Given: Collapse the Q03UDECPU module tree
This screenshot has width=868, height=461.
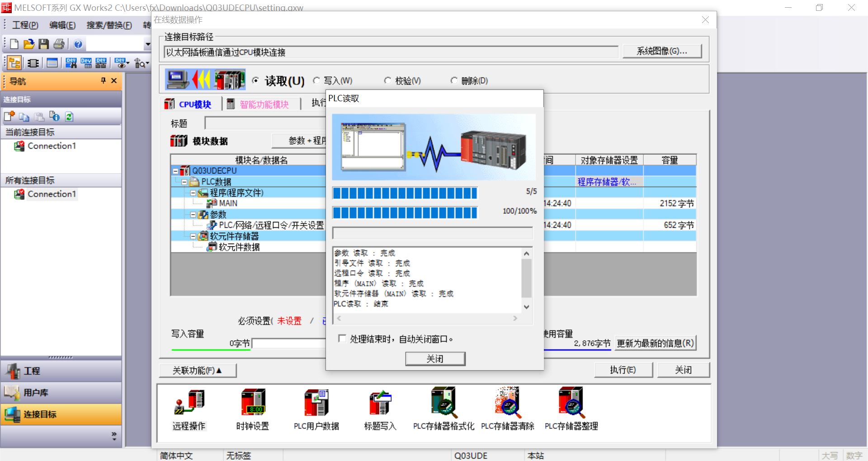Looking at the screenshot, I should [176, 170].
